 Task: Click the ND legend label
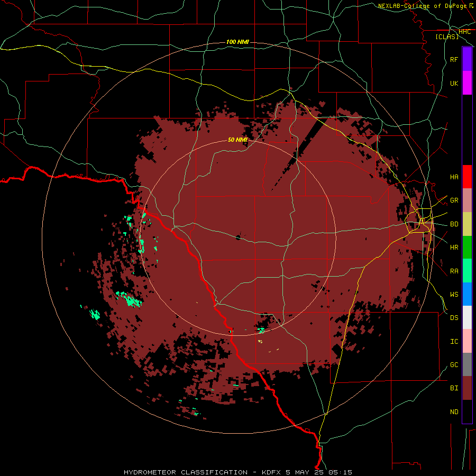pyautogui.click(x=454, y=411)
